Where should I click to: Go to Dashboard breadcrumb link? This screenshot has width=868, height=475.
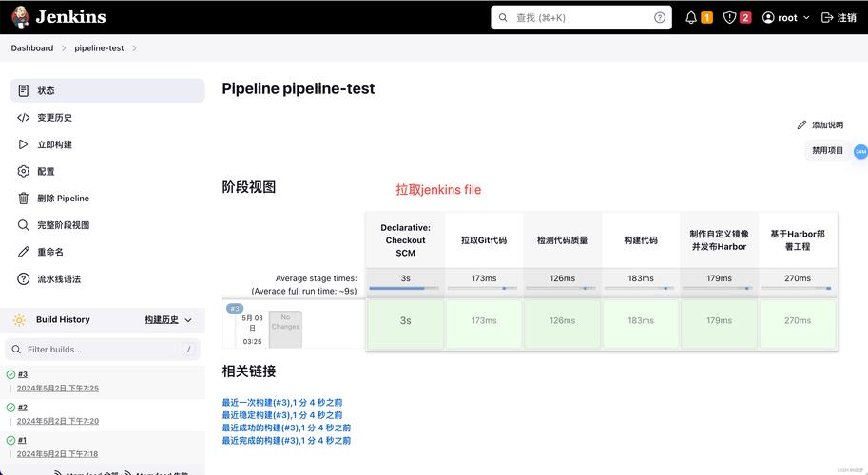pyautogui.click(x=32, y=48)
